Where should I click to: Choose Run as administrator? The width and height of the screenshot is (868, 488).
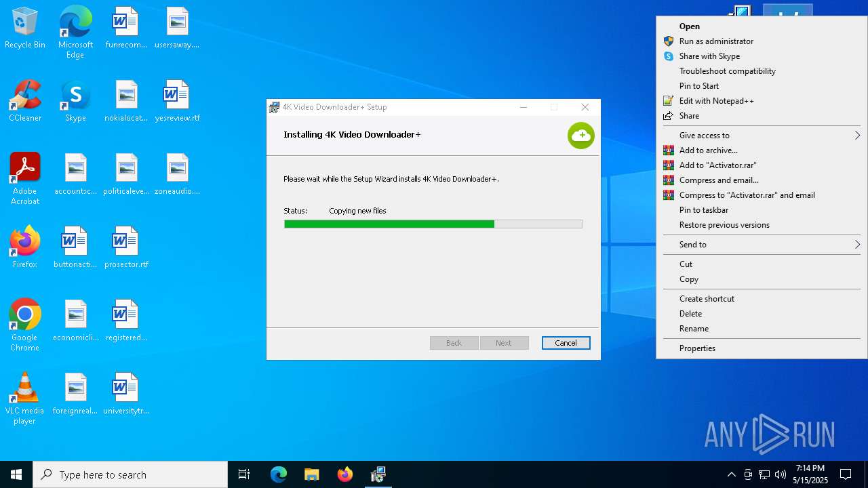[x=762, y=41]
